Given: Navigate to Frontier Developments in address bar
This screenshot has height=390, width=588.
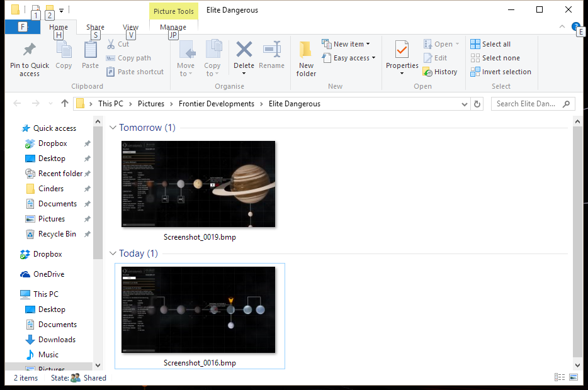Looking at the screenshot, I should [x=217, y=104].
